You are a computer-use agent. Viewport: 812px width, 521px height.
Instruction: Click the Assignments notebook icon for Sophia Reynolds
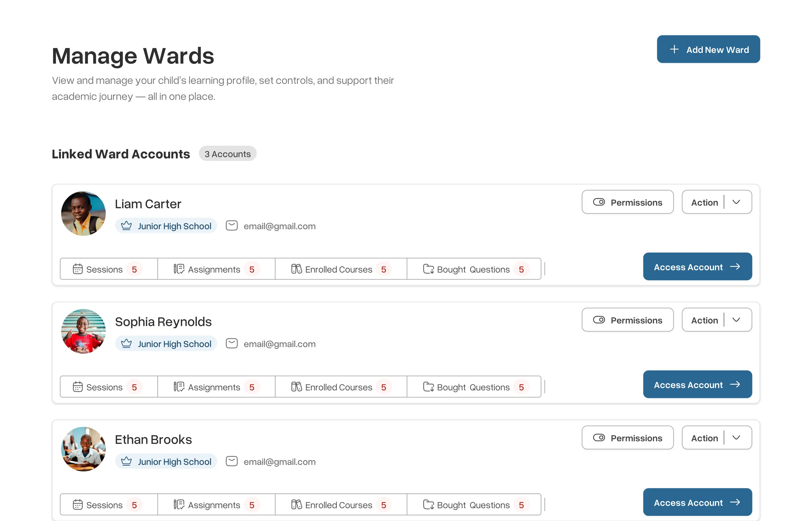pyautogui.click(x=179, y=387)
